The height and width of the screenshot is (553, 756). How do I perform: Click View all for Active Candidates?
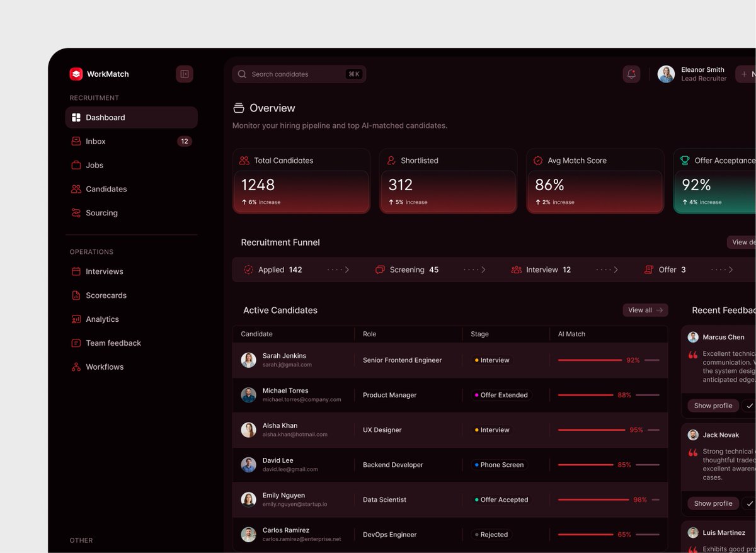(x=645, y=310)
